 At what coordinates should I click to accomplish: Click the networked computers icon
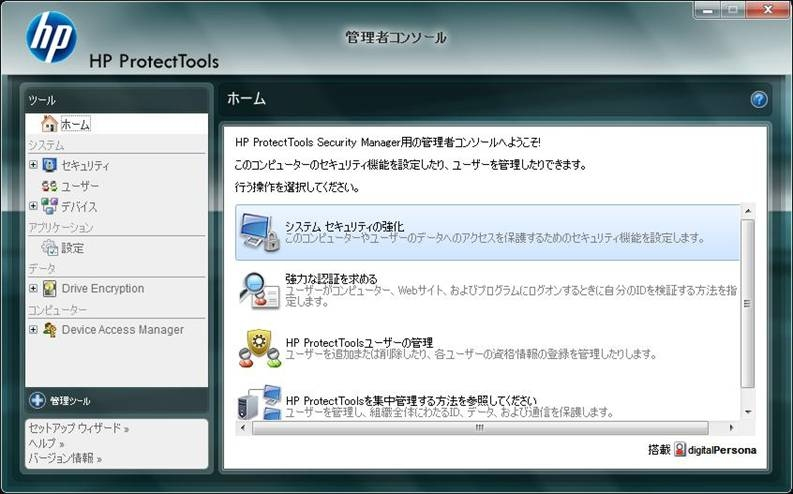click(x=259, y=402)
